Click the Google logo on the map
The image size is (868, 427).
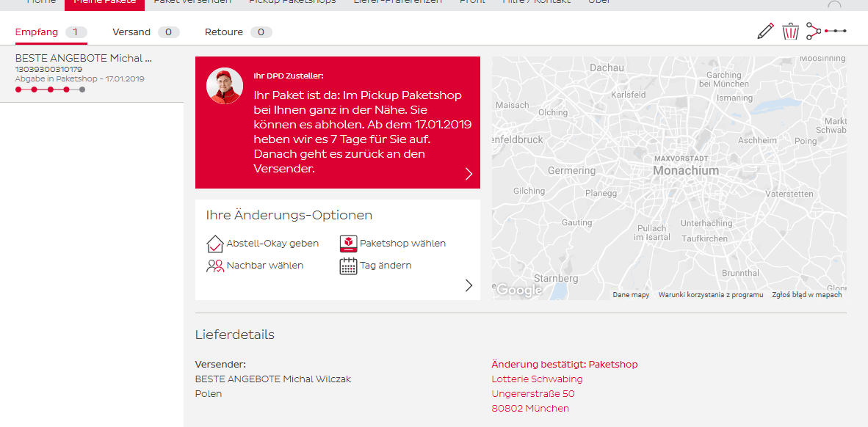coord(518,291)
